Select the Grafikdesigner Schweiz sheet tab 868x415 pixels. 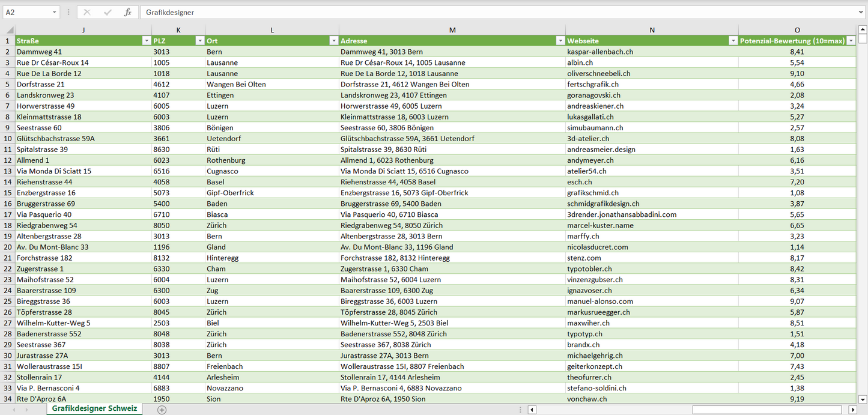point(94,408)
